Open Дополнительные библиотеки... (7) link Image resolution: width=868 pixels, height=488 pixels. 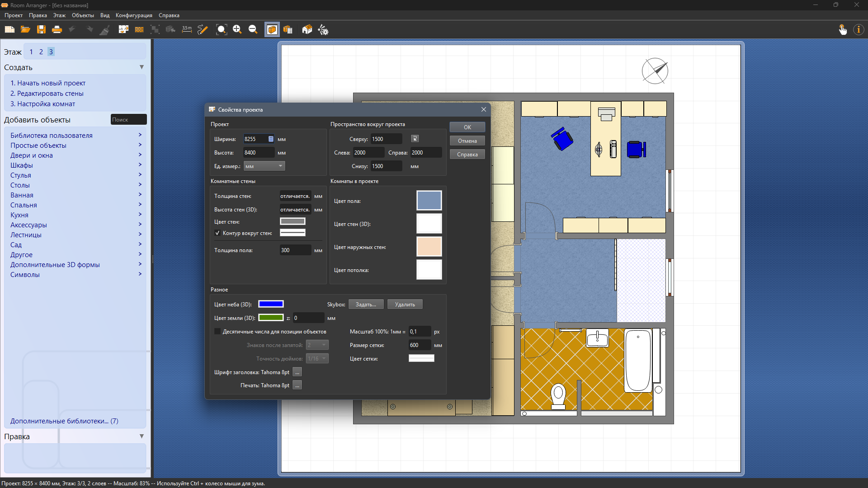tap(64, 421)
